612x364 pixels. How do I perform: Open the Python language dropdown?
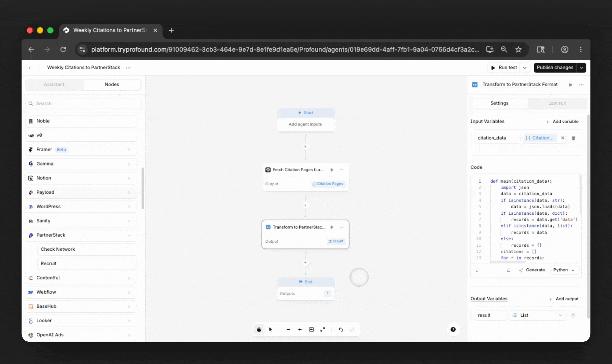pyautogui.click(x=564, y=270)
